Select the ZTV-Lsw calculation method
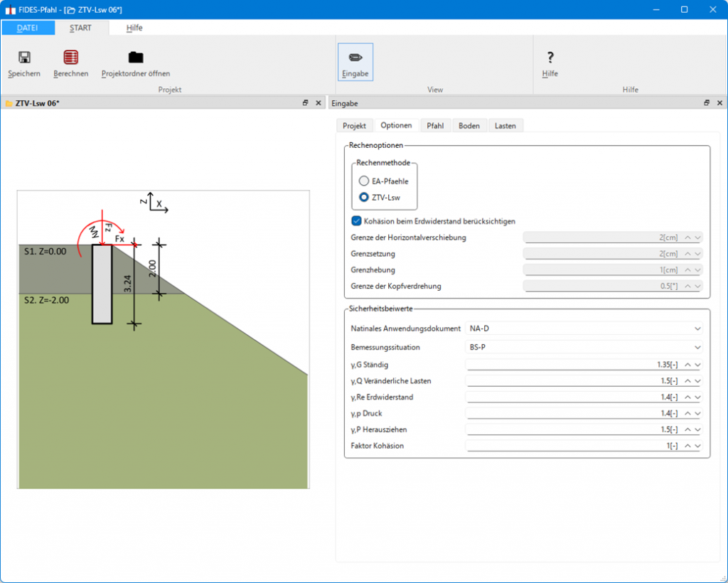Viewport: 728px width, 583px height. tap(364, 197)
